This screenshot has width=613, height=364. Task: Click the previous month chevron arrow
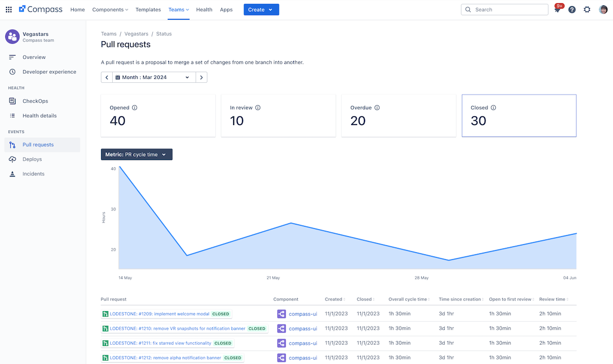point(106,76)
